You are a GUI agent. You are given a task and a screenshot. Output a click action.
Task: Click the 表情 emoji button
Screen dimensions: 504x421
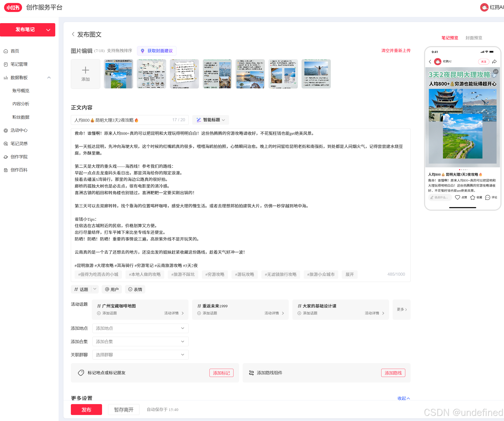click(x=135, y=289)
